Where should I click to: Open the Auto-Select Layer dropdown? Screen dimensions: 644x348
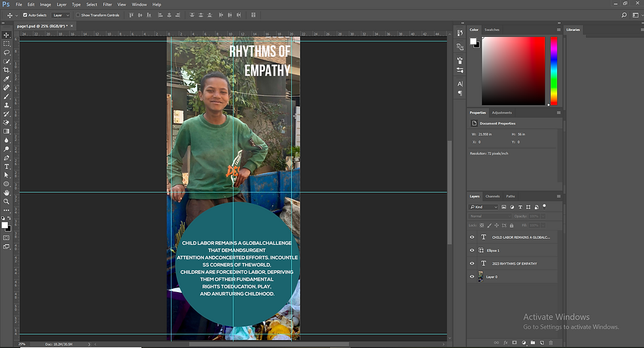click(x=61, y=14)
